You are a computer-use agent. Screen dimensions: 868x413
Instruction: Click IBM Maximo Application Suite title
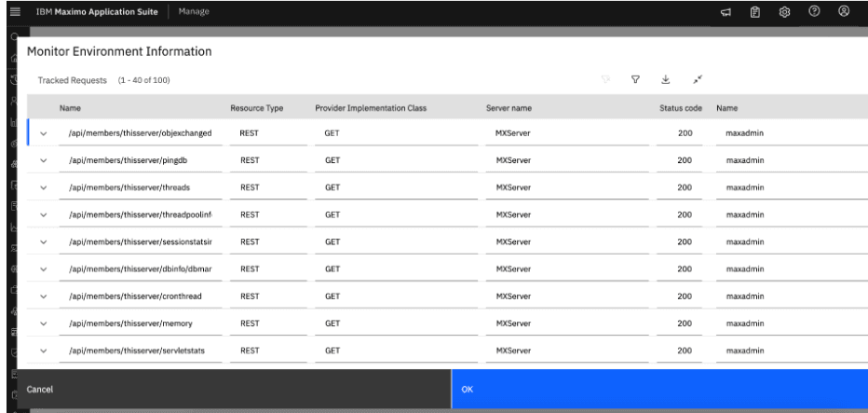97,11
